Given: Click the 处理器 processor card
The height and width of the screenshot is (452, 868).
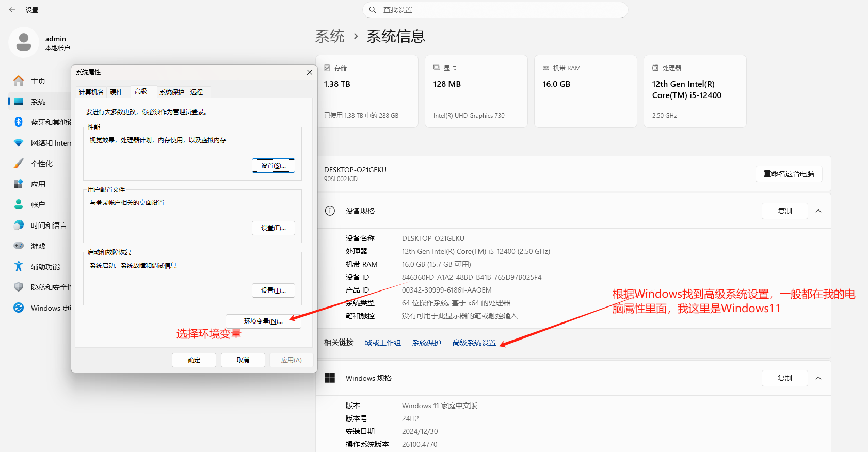Looking at the screenshot, I should pyautogui.click(x=695, y=91).
